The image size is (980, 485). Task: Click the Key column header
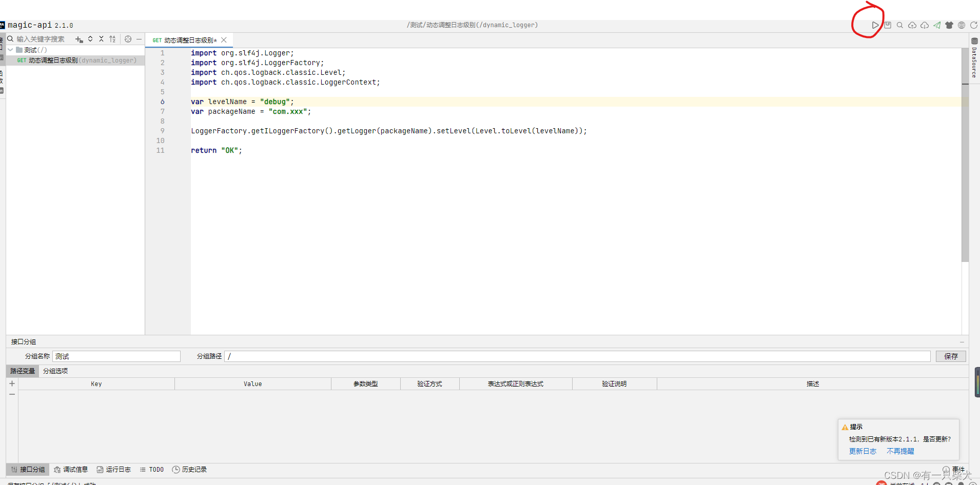(x=96, y=384)
